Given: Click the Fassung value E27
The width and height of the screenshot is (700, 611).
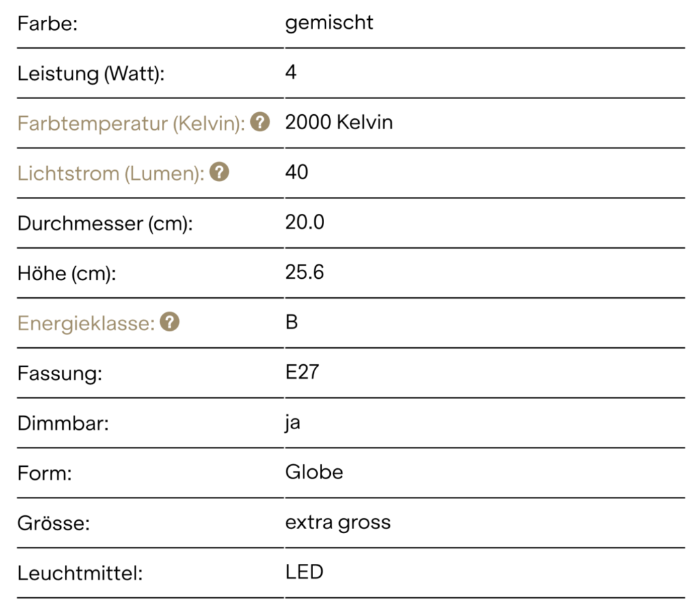Looking at the screenshot, I should tap(302, 372).
